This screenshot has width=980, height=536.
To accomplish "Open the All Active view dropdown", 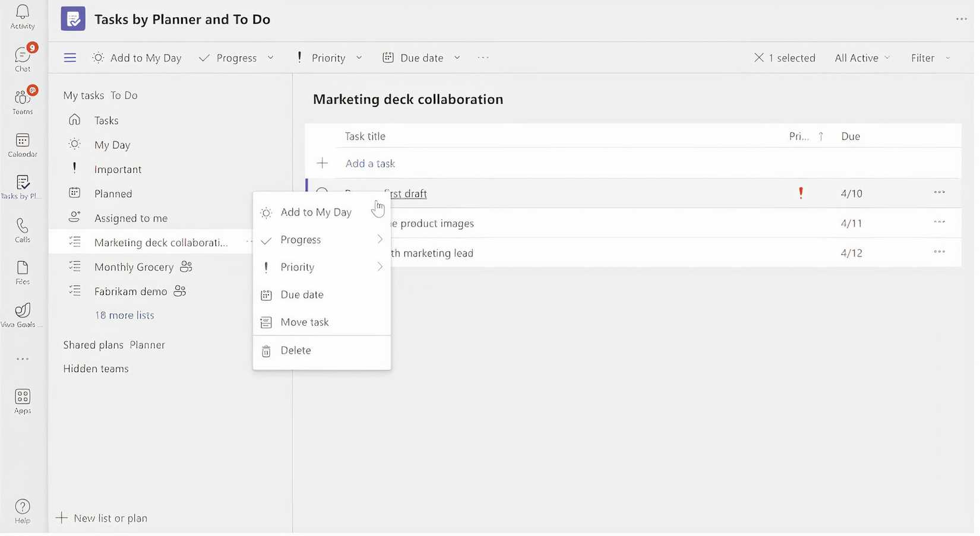I will [x=861, y=58].
